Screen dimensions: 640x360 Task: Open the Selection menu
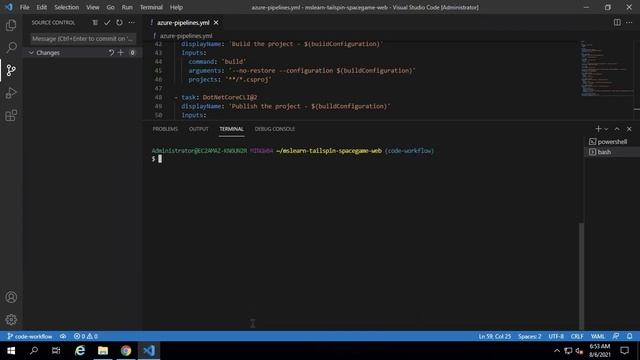tap(67, 7)
